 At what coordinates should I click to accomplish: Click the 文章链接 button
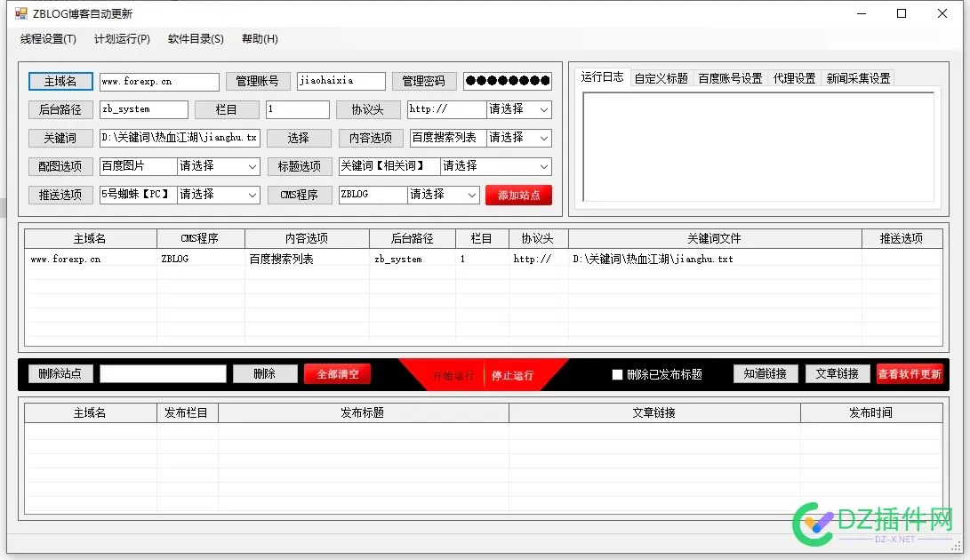[x=837, y=373]
